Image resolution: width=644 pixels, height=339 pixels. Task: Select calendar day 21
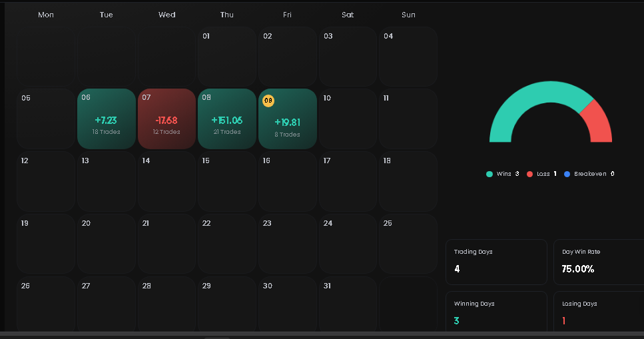coord(166,244)
